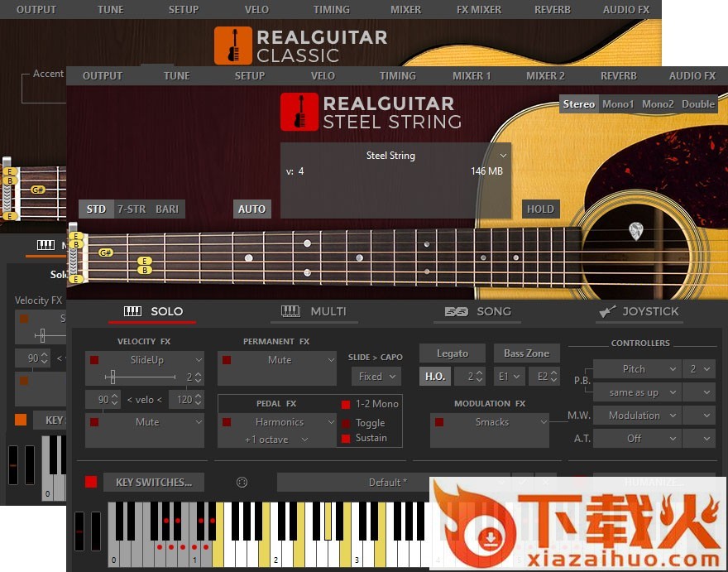This screenshot has height=572, width=728.
Task: Click the G# note marker on Classic fretboard
Action: (x=37, y=190)
